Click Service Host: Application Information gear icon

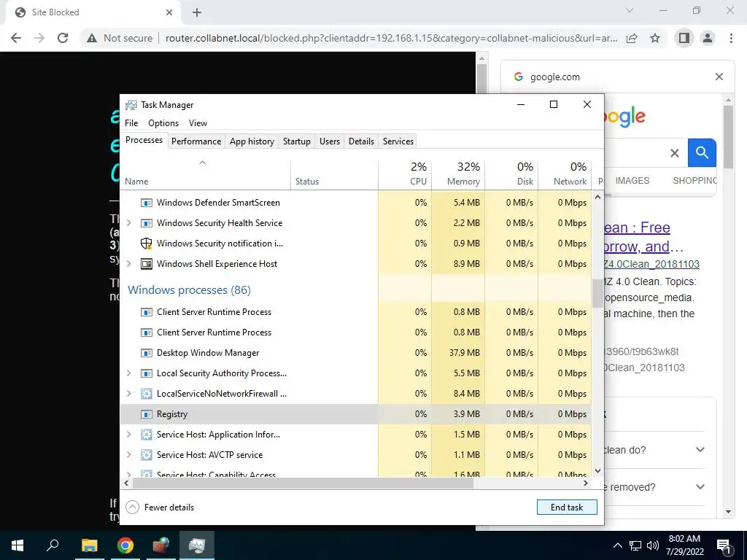[146, 435]
